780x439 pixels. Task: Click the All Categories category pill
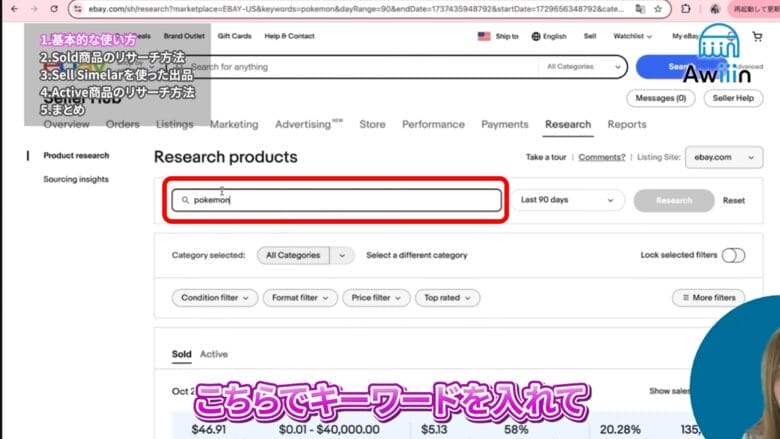pos(293,255)
